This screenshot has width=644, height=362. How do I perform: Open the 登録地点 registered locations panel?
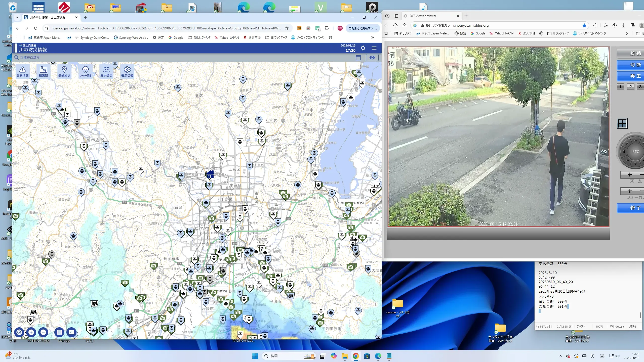click(x=64, y=71)
